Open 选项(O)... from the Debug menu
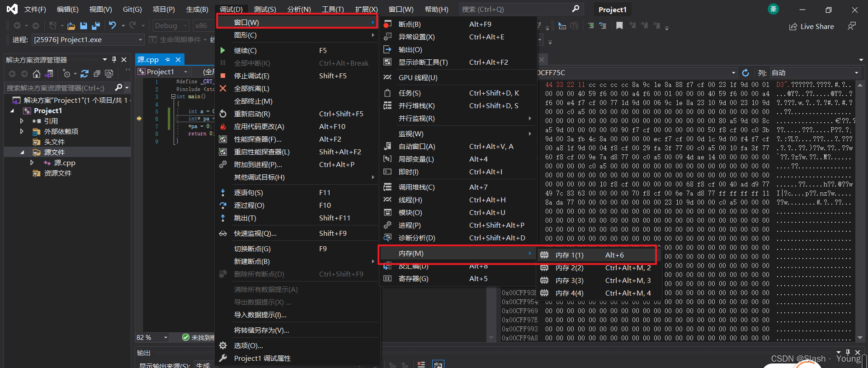The image size is (868, 368). point(297,346)
